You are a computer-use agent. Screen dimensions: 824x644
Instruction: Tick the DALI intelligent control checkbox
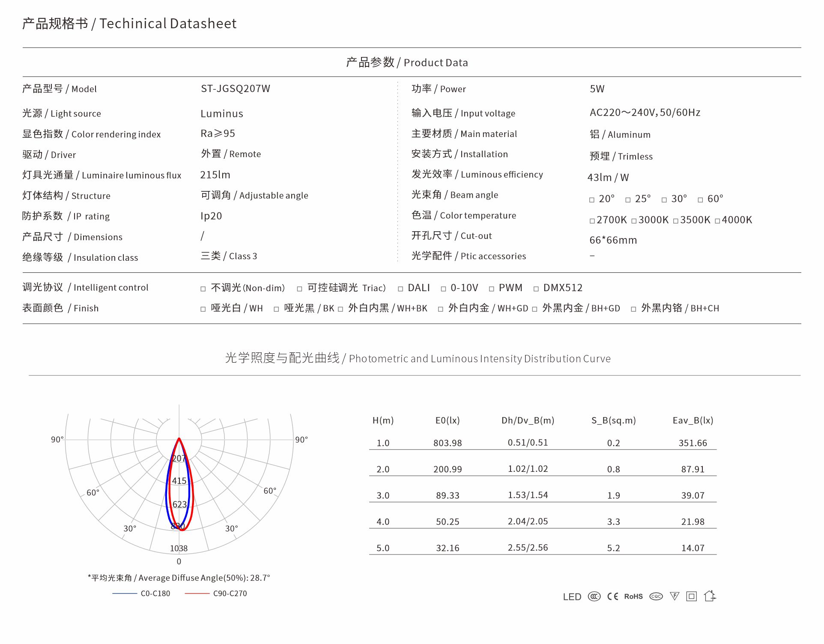[x=400, y=289]
